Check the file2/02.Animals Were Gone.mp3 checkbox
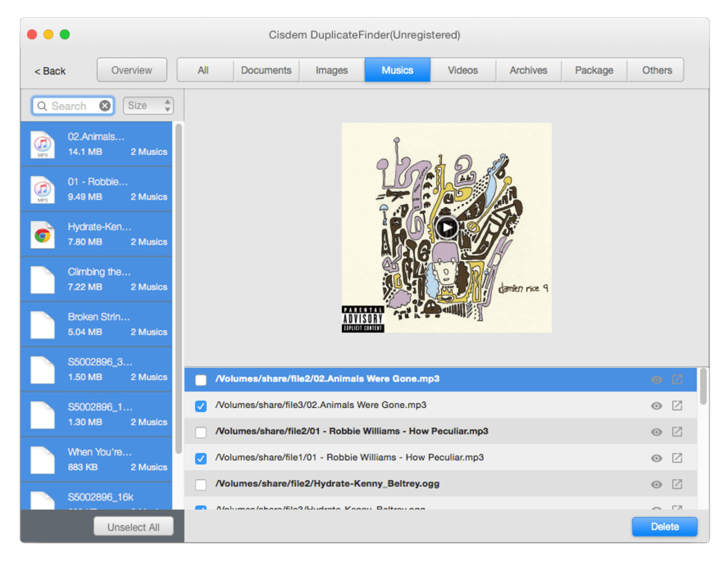 pos(201,380)
